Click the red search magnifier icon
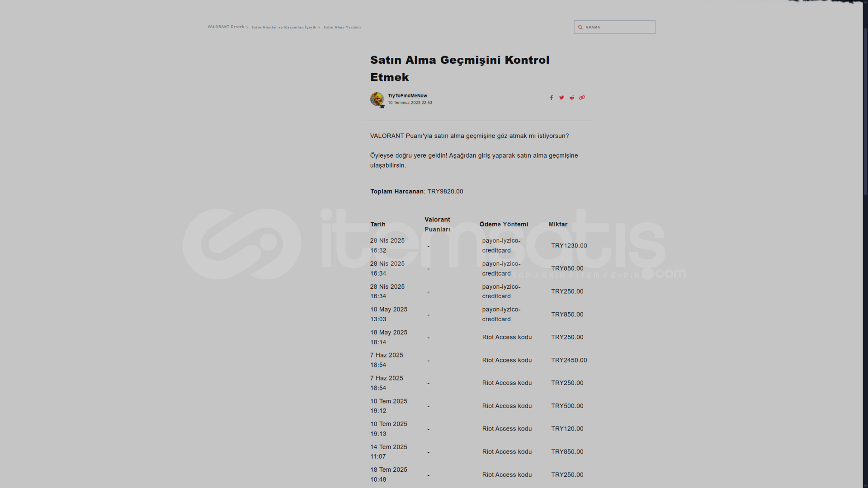868x488 pixels. pyautogui.click(x=580, y=27)
